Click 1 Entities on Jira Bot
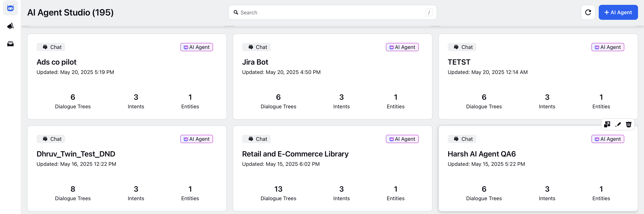 point(395,101)
